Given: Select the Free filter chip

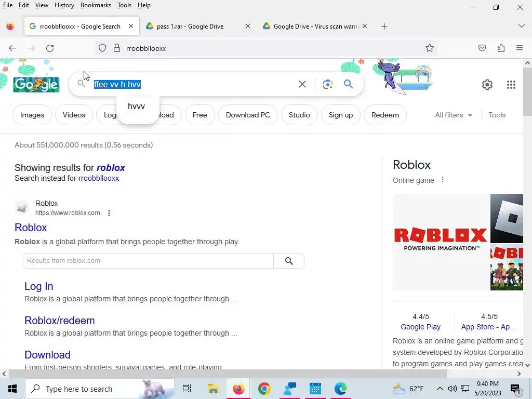Looking at the screenshot, I should (x=199, y=115).
